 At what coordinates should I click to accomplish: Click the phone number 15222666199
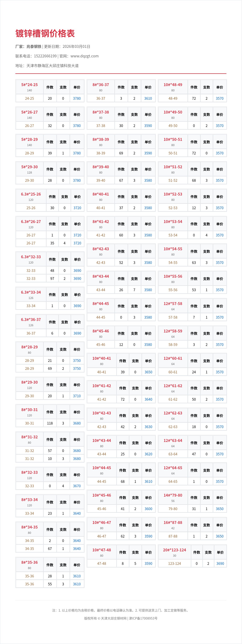coord(45,56)
